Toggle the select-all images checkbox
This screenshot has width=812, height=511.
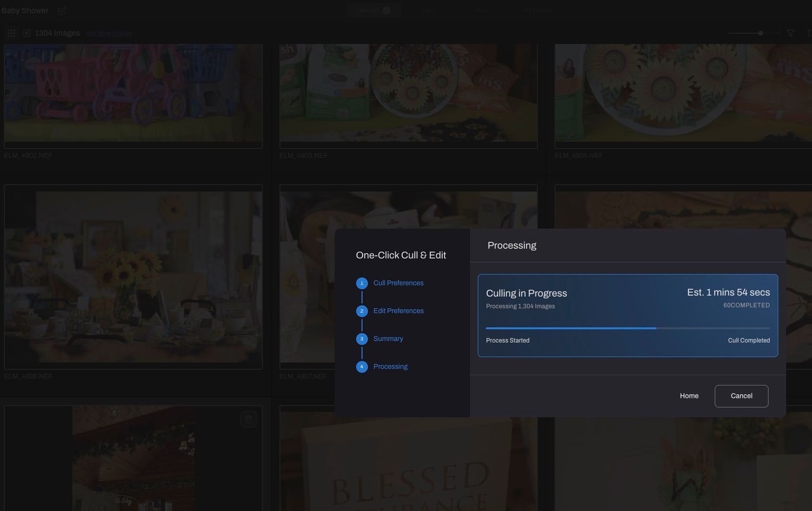tap(27, 33)
